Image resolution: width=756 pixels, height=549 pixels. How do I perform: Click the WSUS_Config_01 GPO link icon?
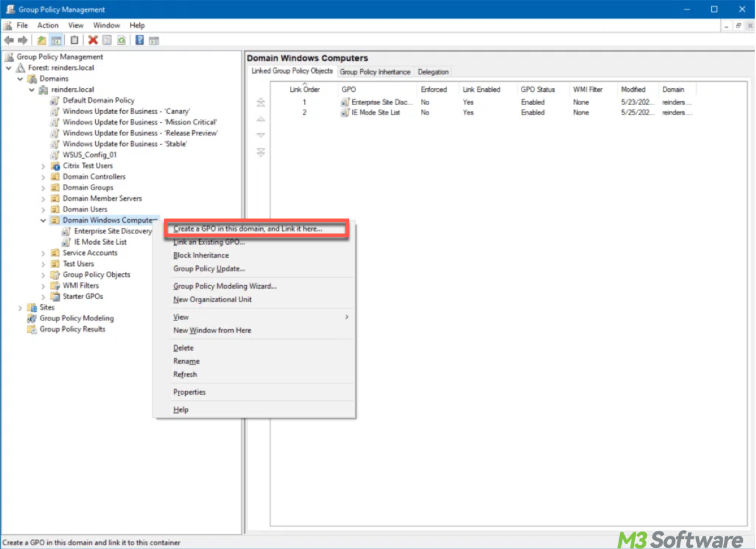55,155
